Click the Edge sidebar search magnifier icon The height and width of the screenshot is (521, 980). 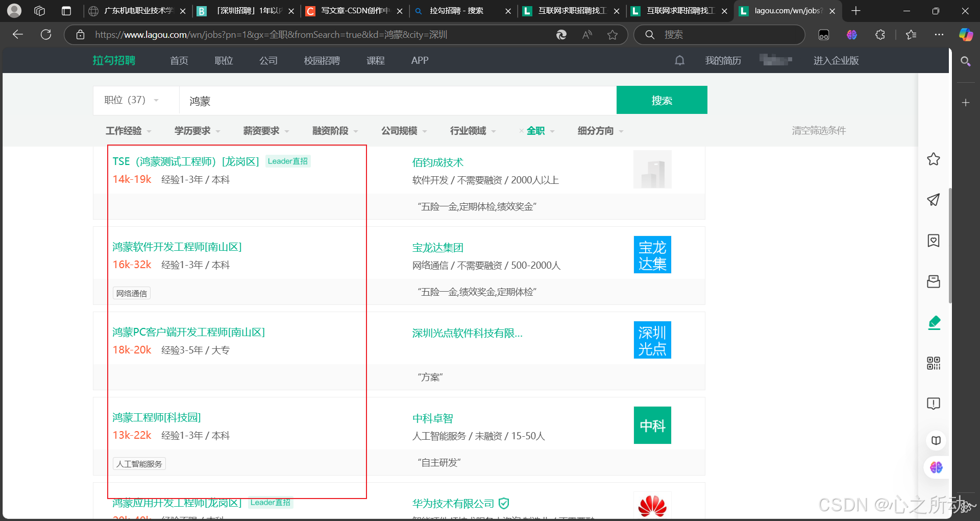click(965, 61)
